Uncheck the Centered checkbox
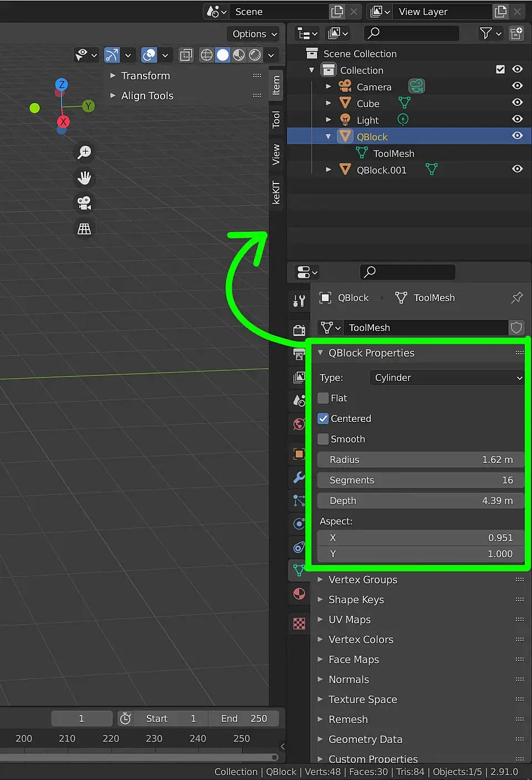Screen dimensions: 532x780 click(x=323, y=419)
